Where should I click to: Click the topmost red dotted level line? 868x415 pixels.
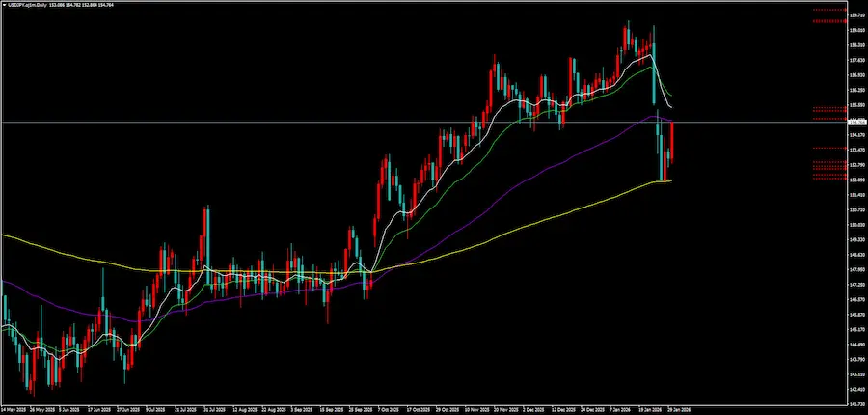click(x=827, y=10)
